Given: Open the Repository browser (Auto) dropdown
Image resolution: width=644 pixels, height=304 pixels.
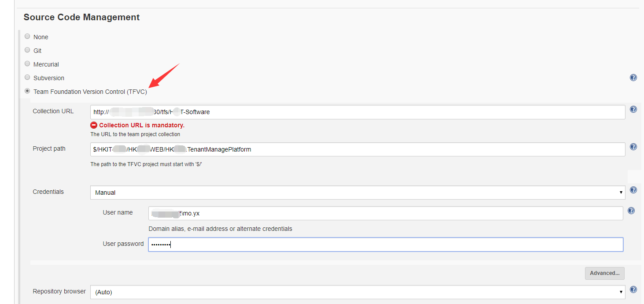Looking at the screenshot, I should point(358,292).
